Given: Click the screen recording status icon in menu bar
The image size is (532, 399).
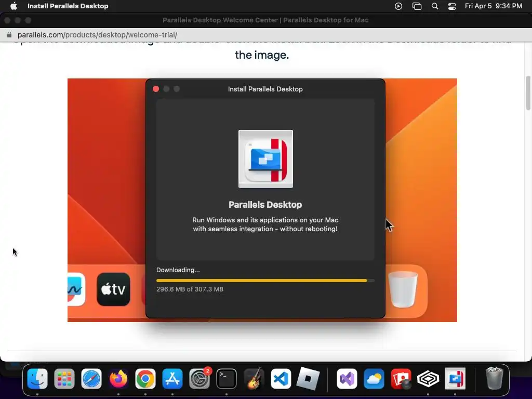Looking at the screenshot, I should click(x=398, y=6).
